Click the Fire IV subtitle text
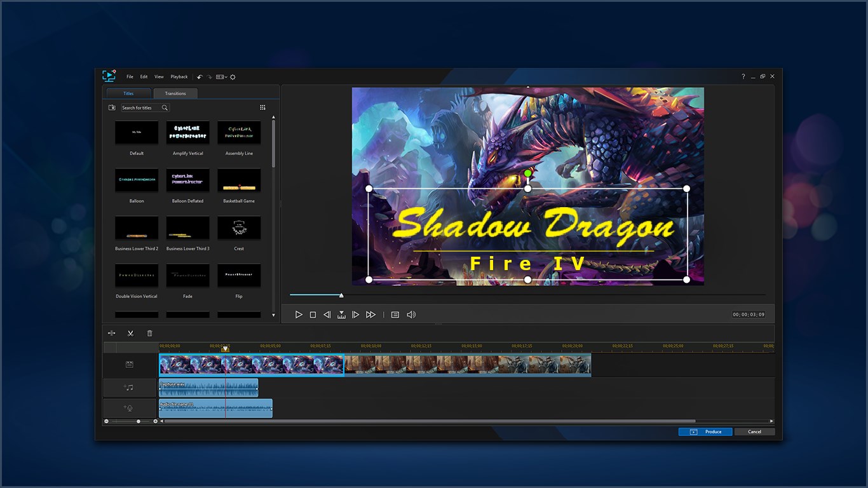Image resolution: width=868 pixels, height=488 pixels. (x=528, y=264)
